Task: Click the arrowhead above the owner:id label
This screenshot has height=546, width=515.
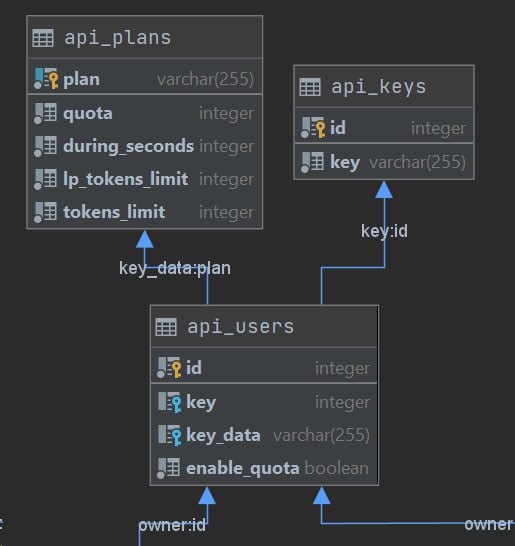Action: tap(207, 496)
